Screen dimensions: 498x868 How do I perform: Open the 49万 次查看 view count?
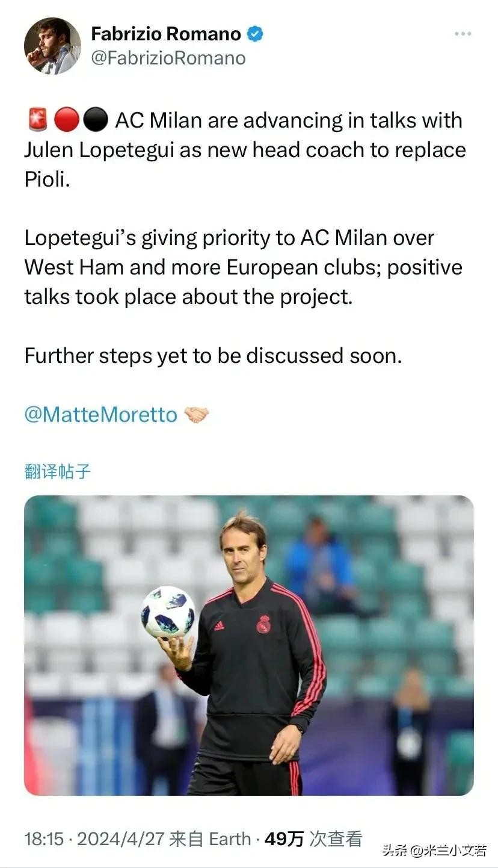(313, 839)
